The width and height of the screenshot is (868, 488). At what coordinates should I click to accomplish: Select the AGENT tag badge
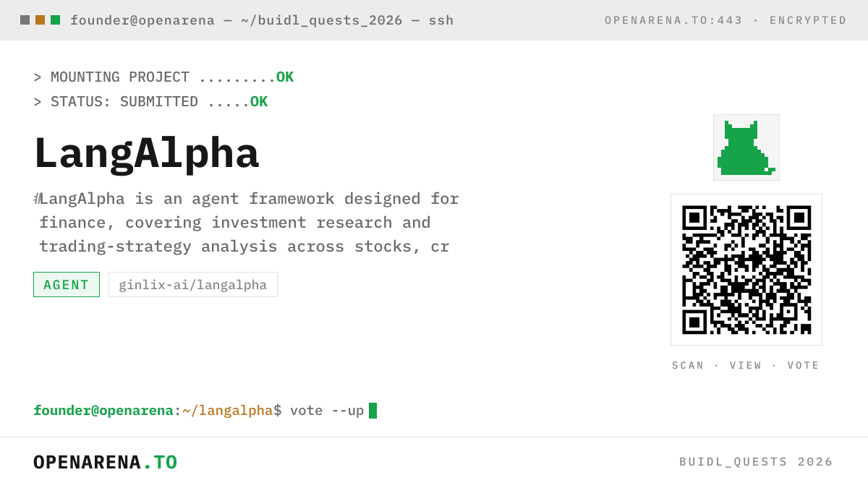click(67, 285)
